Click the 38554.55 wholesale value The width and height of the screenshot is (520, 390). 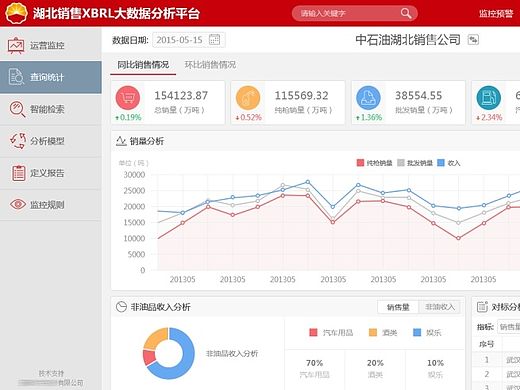point(418,96)
